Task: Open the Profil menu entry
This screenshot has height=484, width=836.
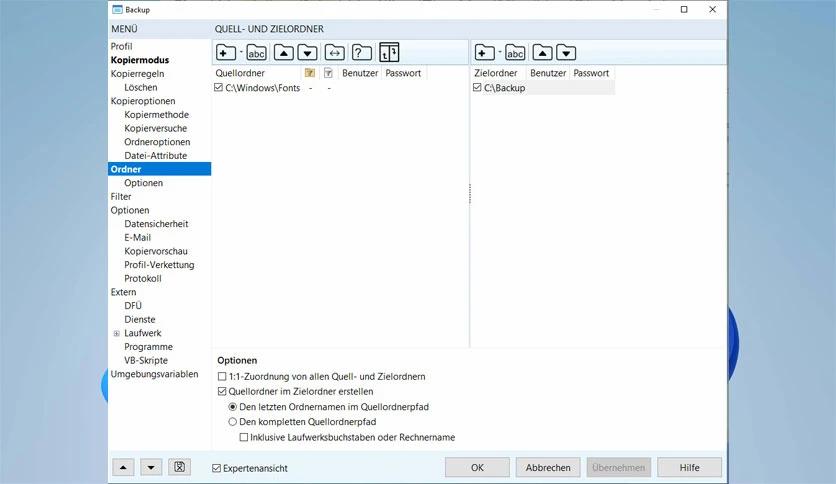Action: (x=122, y=46)
